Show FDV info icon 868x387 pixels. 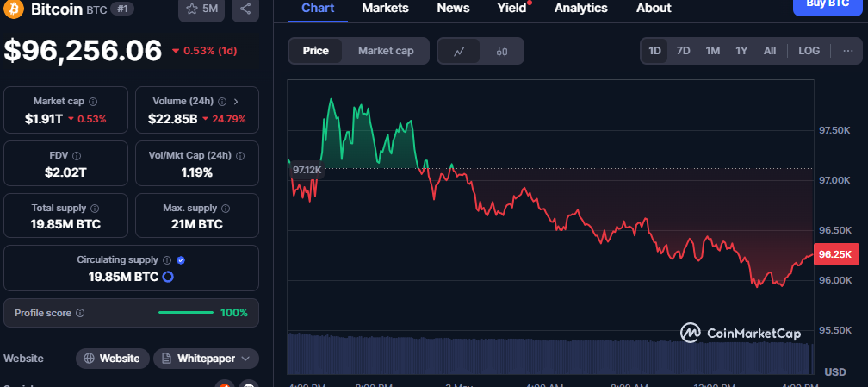[77, 156]
